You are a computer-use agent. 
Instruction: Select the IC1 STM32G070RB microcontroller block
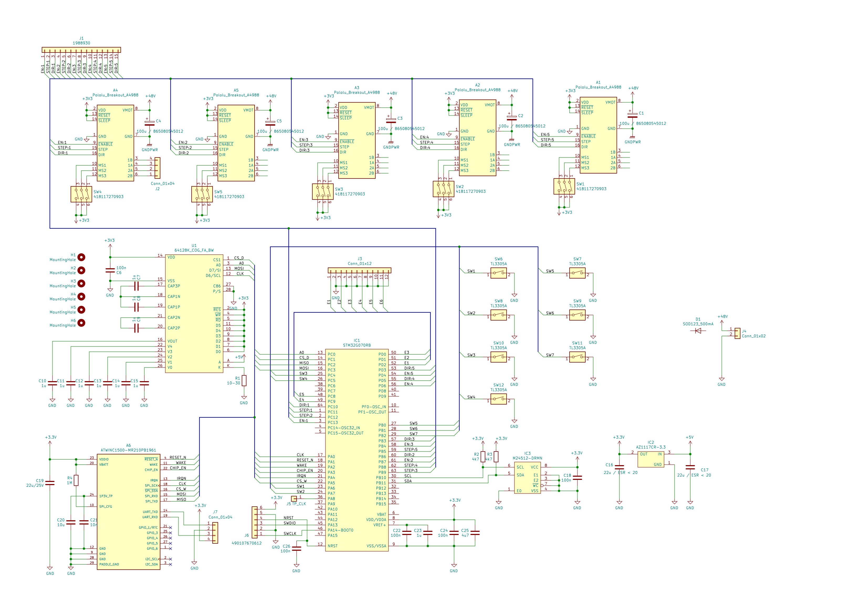[x=357, y=449]
